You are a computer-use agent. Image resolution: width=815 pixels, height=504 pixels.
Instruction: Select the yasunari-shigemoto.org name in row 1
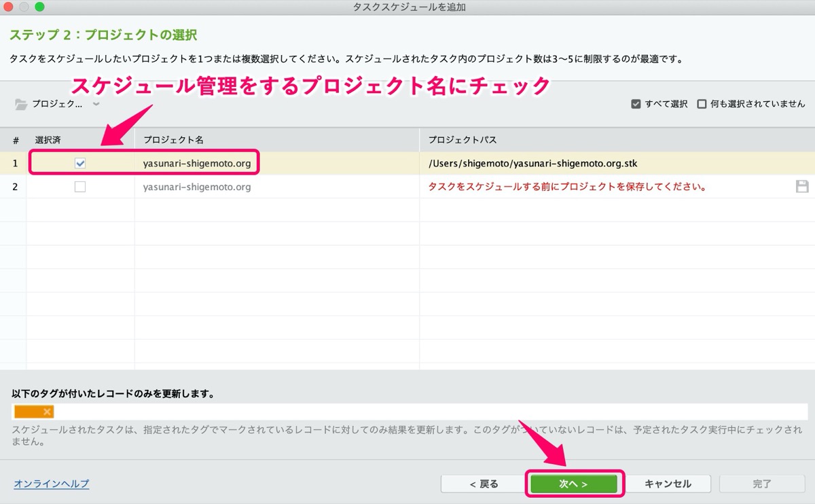coord(197,163)
